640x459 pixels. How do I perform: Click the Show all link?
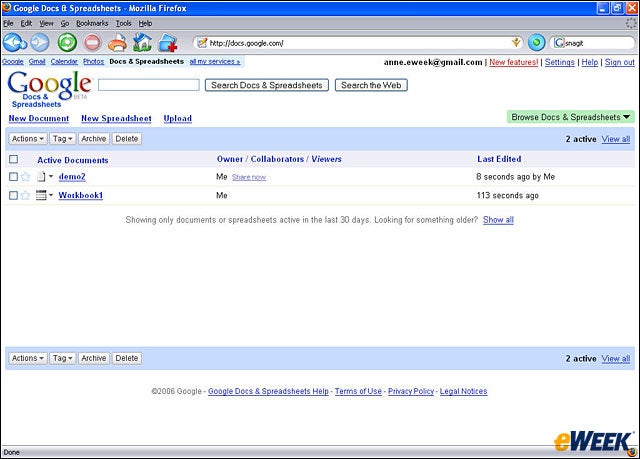tap(498, 220)
